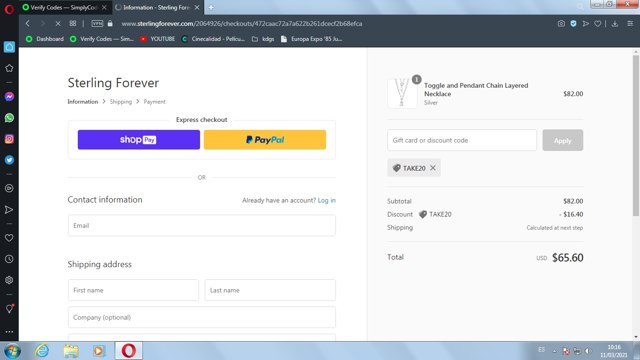This screenshot has width=640, height=360.
Task: Open the media player taskbar icon
Action: tap(98, 351)
